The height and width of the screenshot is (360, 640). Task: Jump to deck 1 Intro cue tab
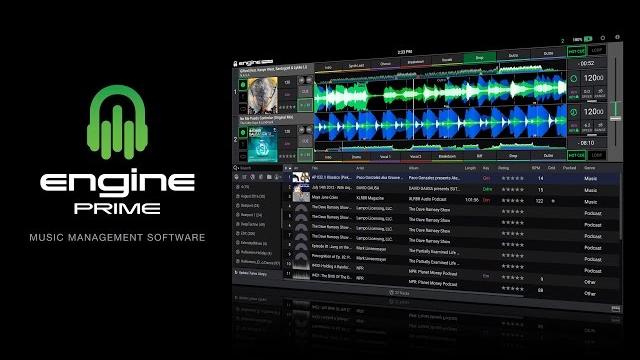[329, 67]
